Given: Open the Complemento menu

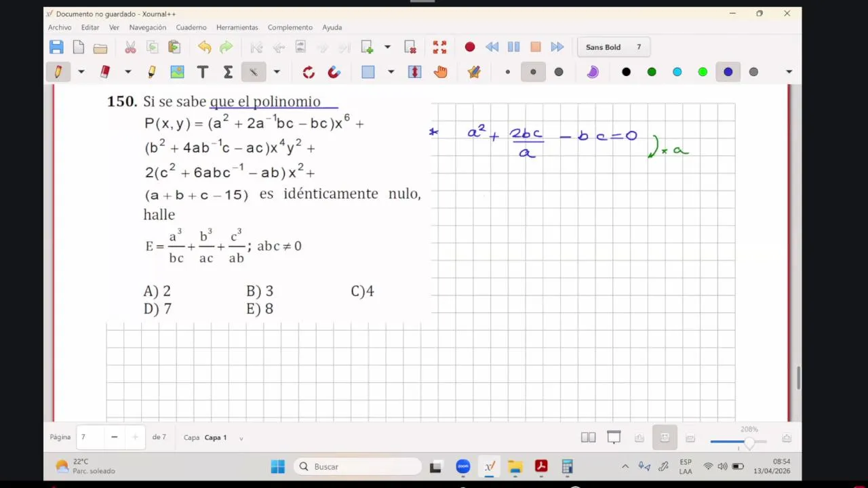Looking at the screenshot, I should [290, 27].
